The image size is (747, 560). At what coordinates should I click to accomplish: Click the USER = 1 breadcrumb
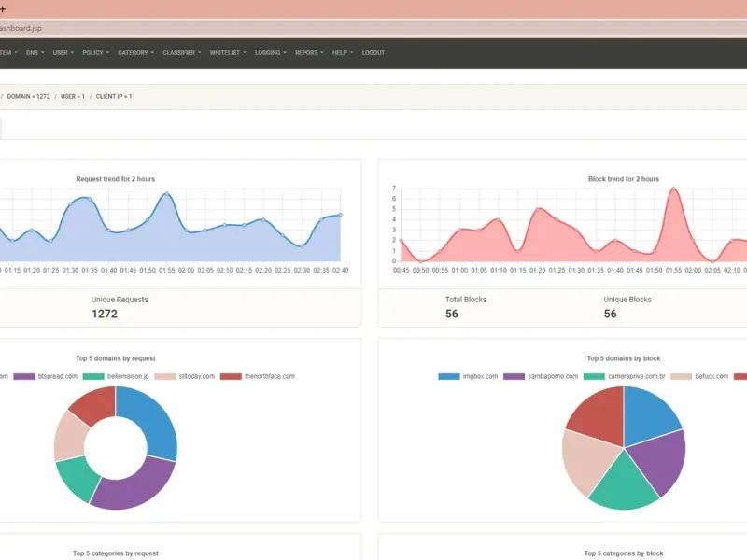[x=73, y=96]
